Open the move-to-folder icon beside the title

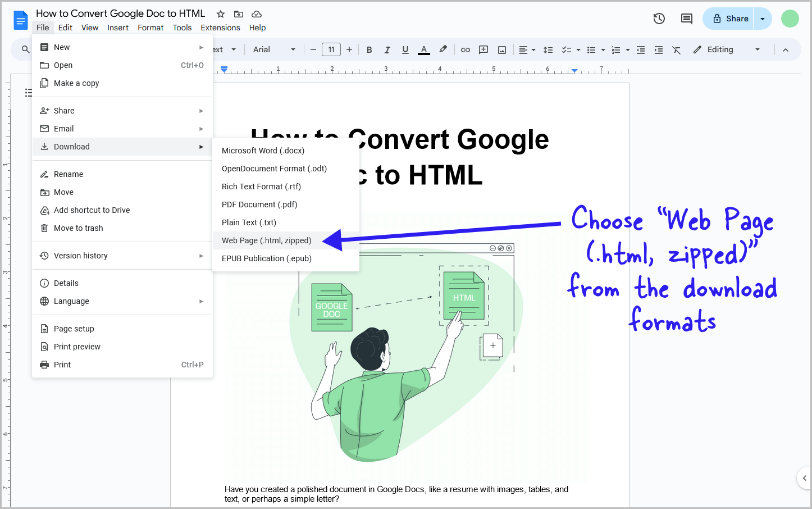pos(239,14)
